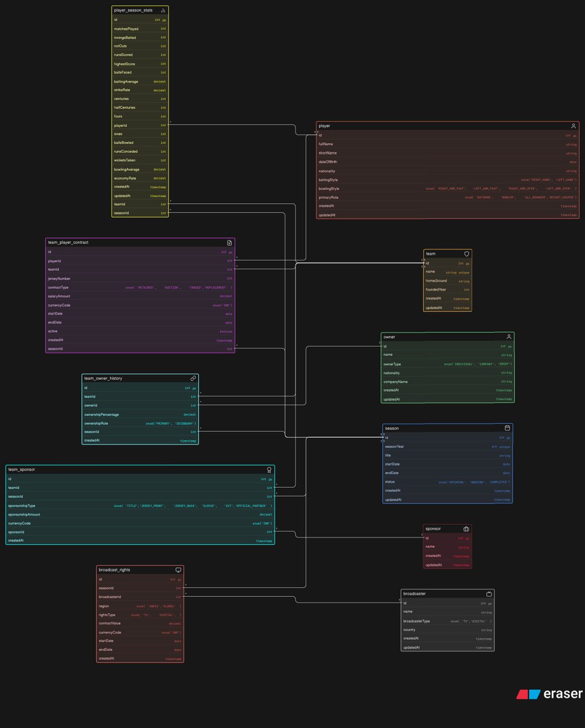Select the contractType field
This screenshot has width=585, height=728.
pos(140,287)
